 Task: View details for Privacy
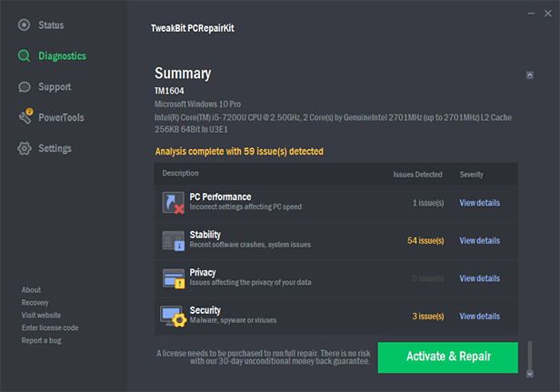coord(480,278)
